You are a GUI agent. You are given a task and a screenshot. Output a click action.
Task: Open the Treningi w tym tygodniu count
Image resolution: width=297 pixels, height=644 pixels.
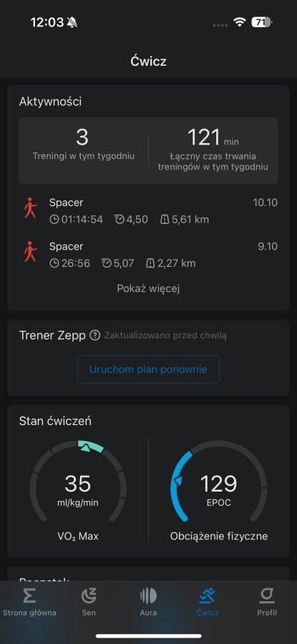point(84,145)
